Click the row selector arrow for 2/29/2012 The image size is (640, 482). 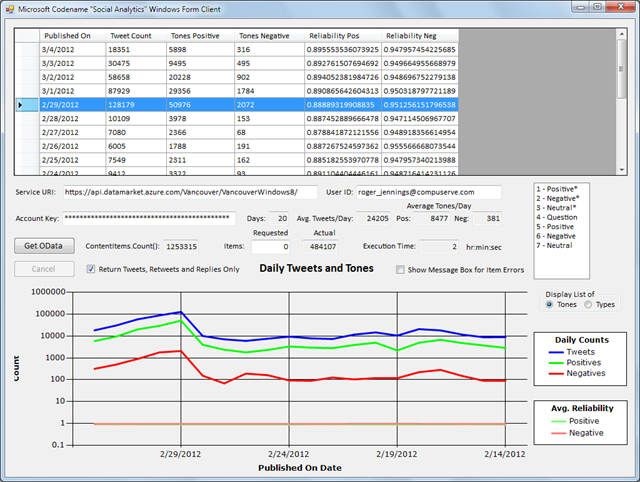[22, 104]
